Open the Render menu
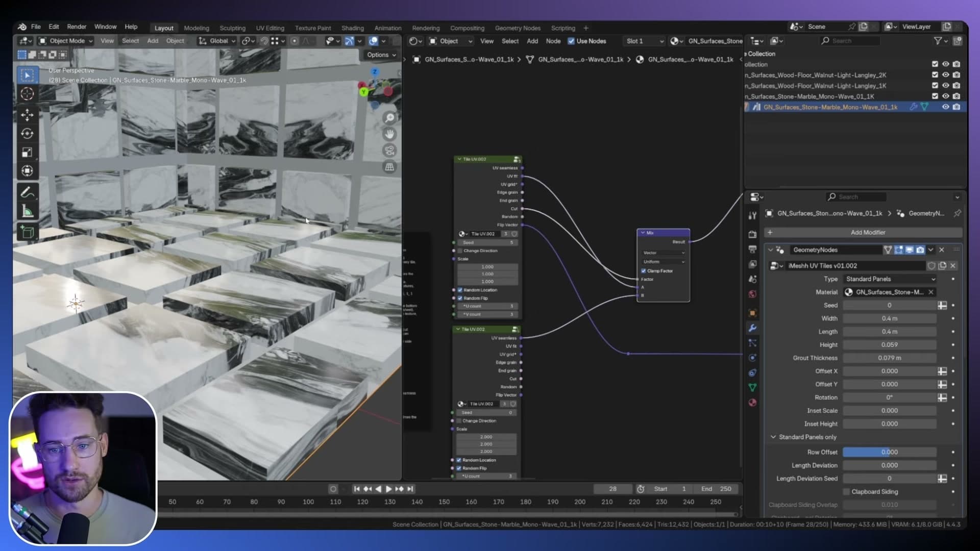980x551 pixels. click(x=77, y=27)
